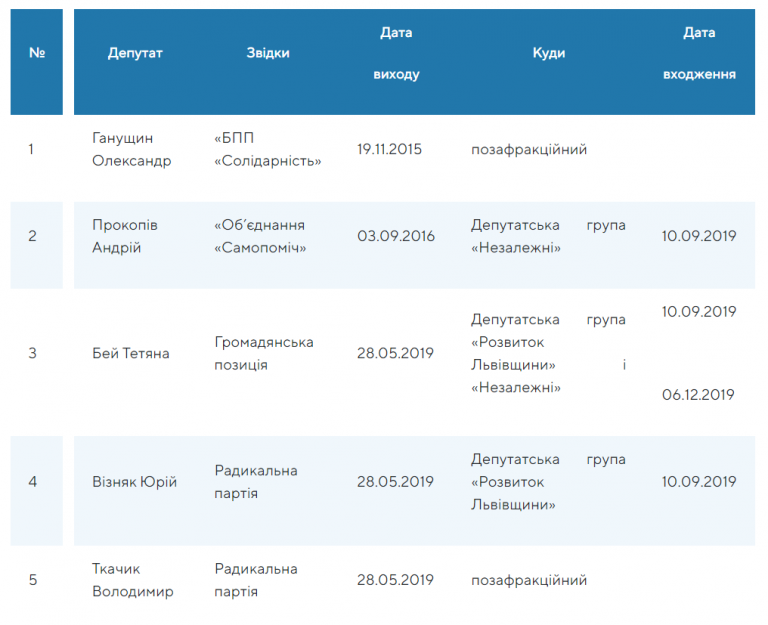The height and width of the screenshot is (625, 768).
Task: Select deputy name Ганущин Олександр
Action: (132, 149)
